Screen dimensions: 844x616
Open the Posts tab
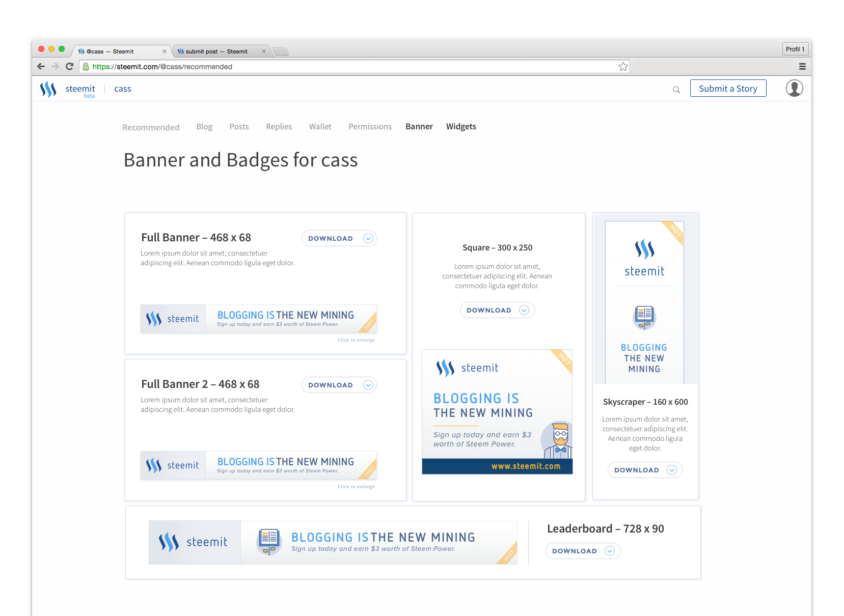[x=239, y=127]
